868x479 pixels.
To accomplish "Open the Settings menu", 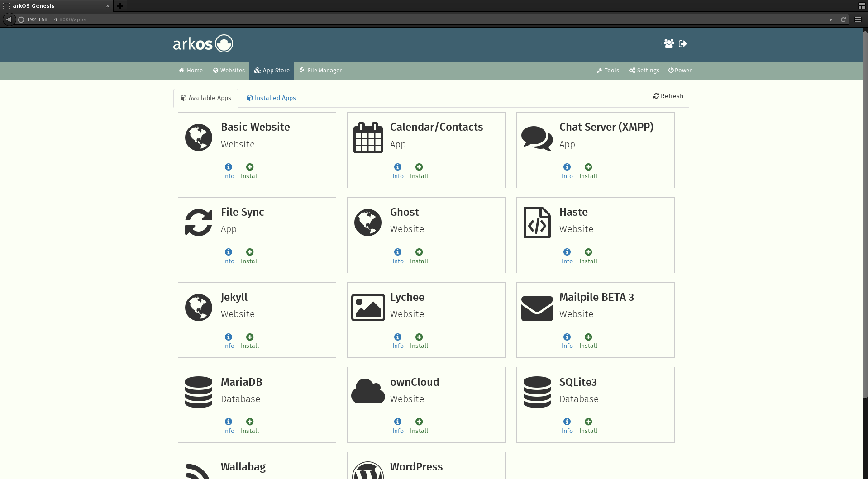I will (x=644, y=71).
